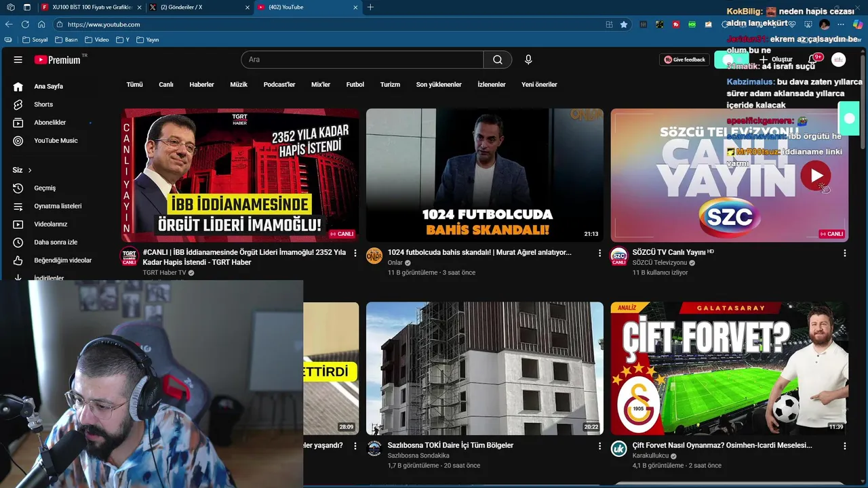868x488 pixels.
Task: Open Videolarınız in the sidebar
Action: point(51,224)
